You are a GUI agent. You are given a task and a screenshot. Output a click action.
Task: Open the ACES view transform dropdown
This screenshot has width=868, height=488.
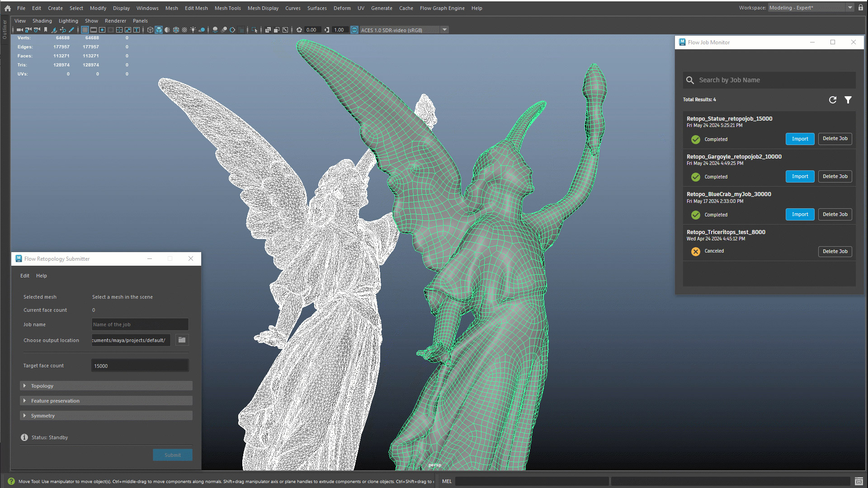tap(444, 30)
